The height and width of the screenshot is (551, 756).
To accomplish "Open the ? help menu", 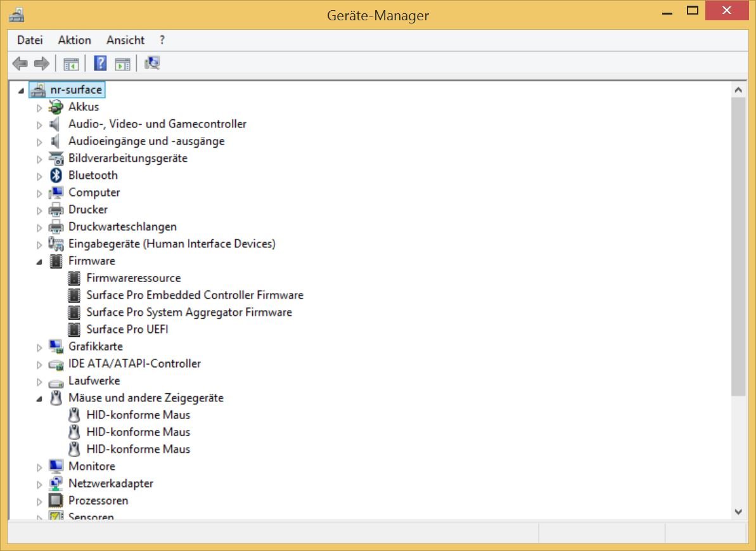I will 162,40.
